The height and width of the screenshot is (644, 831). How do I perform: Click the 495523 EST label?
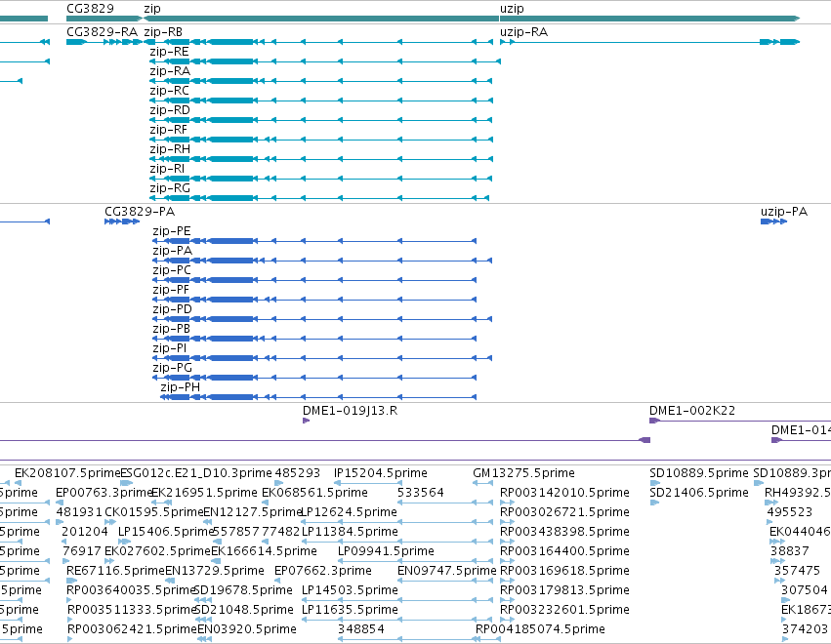click(x=790, y=512)
